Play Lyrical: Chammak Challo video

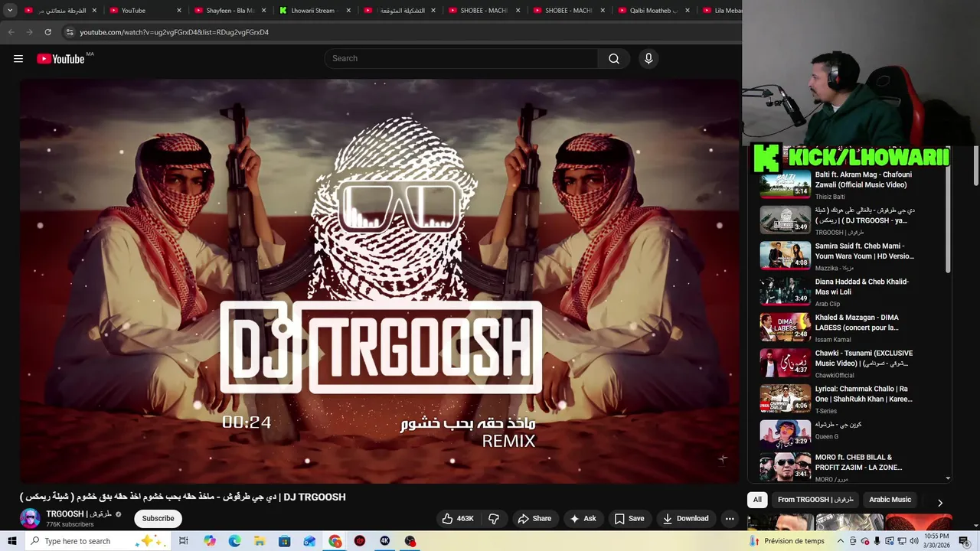click(836, 399)
